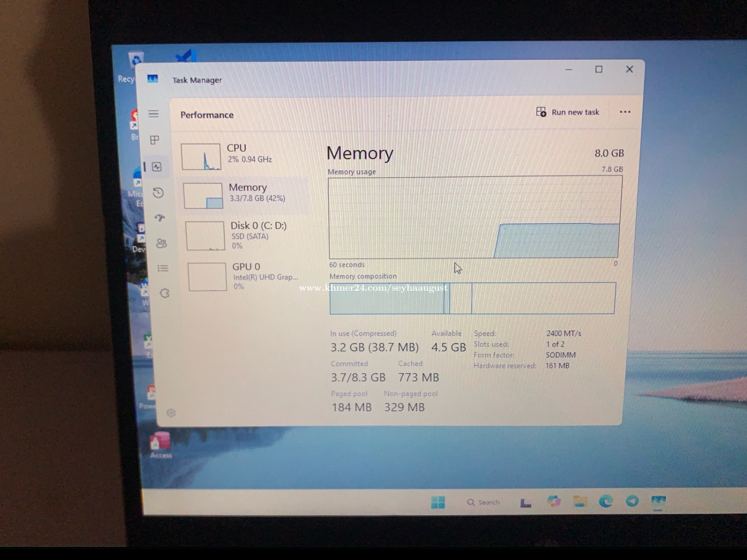Open Task View on the taskbar
The image size is (747, 560).
[525, 503]
